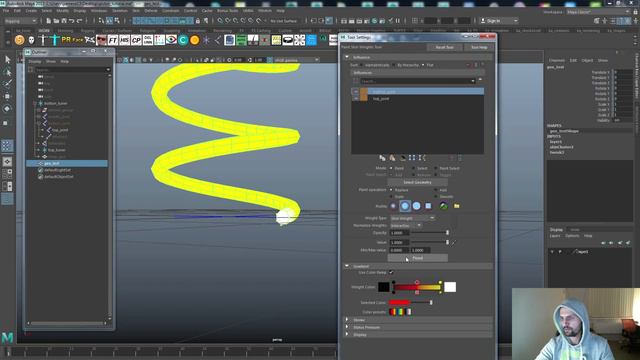Expand the Display section in Tool Settings

[347, 334]
